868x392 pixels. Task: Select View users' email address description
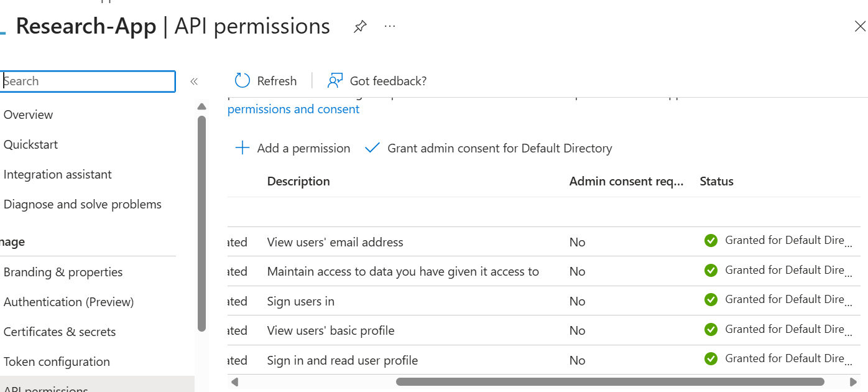335,242
